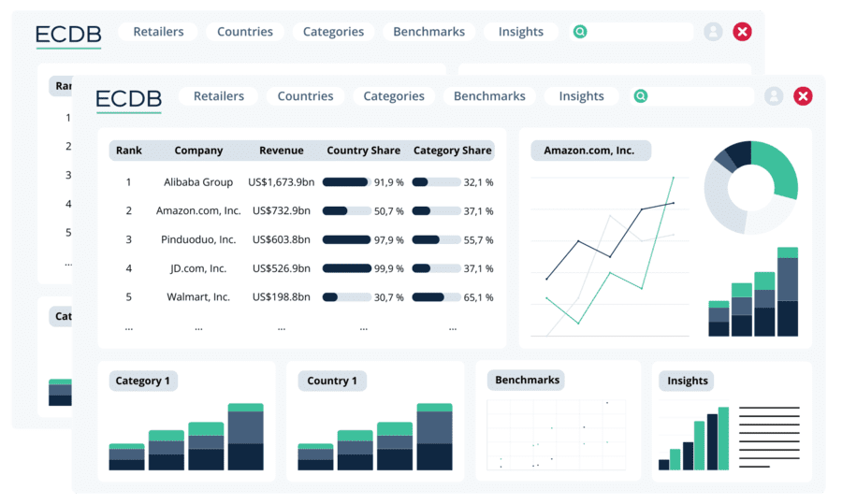This screenshot has width=842, height=504.
Task: Click rank number 1 in front table
Action: [x=128, y=182]
